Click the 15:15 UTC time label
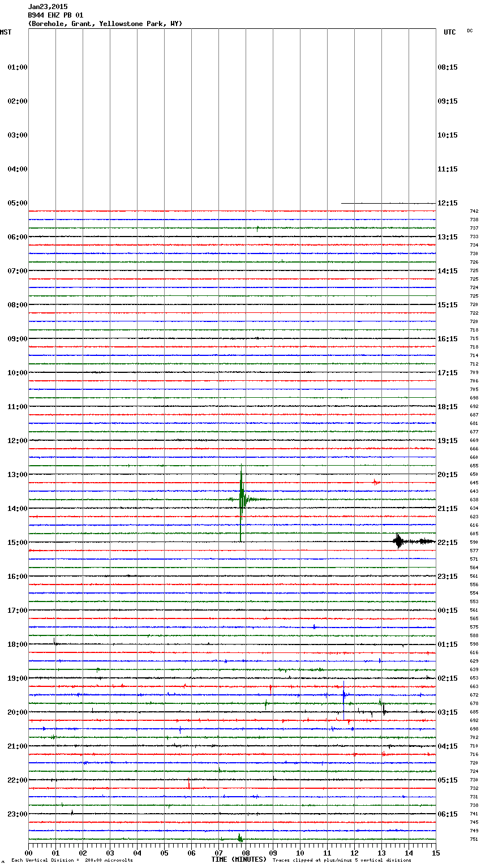Viewport: 481px width, 868px height. (x=448, y=305)
